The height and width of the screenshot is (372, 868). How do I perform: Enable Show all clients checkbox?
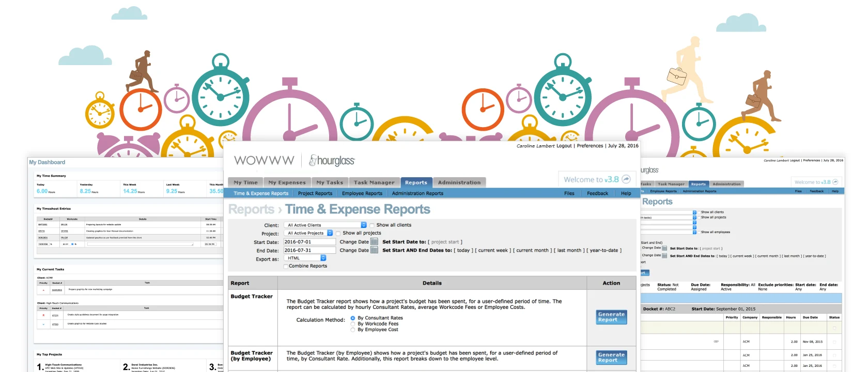(371, 225)
